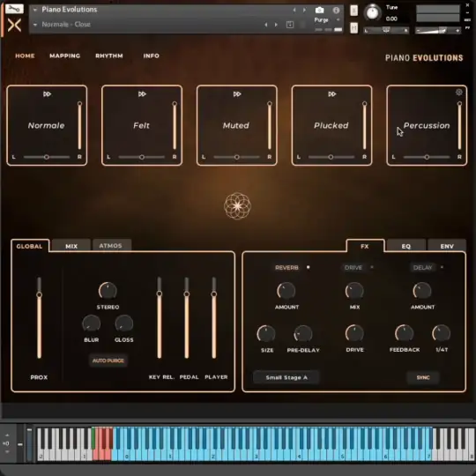This screenshot has width=476, height=476.
Task: Switch to the EQ tab
Action: point(406,246)
